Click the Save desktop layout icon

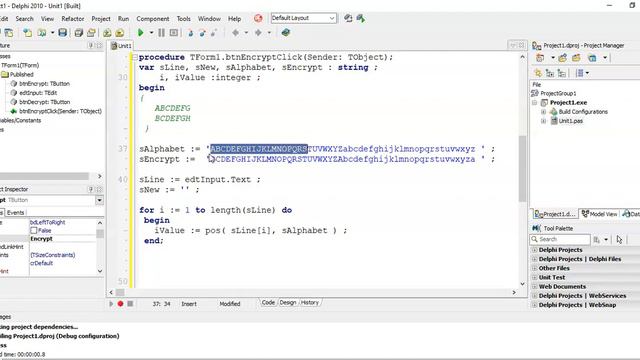348,18
